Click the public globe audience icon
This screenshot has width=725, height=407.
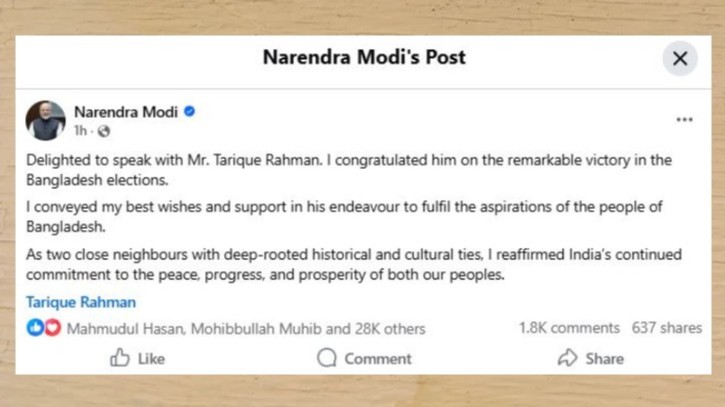(104, 131)
